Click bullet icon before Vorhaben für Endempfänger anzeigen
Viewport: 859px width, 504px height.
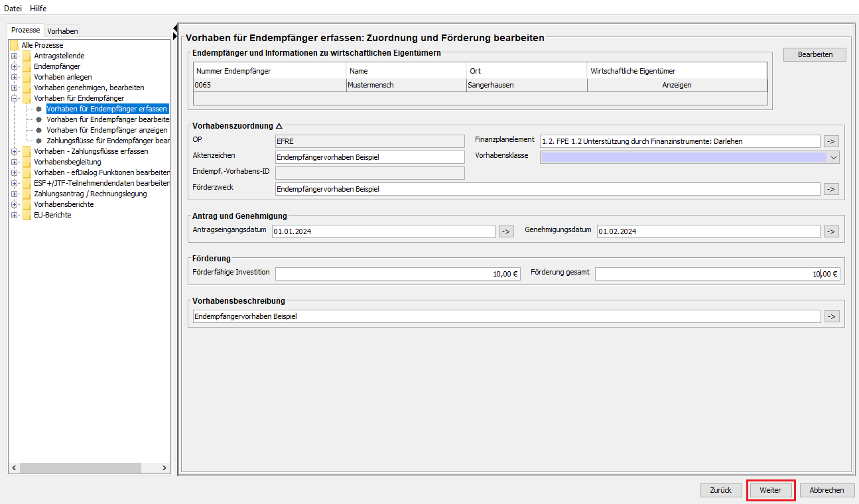tap(38, 130)
